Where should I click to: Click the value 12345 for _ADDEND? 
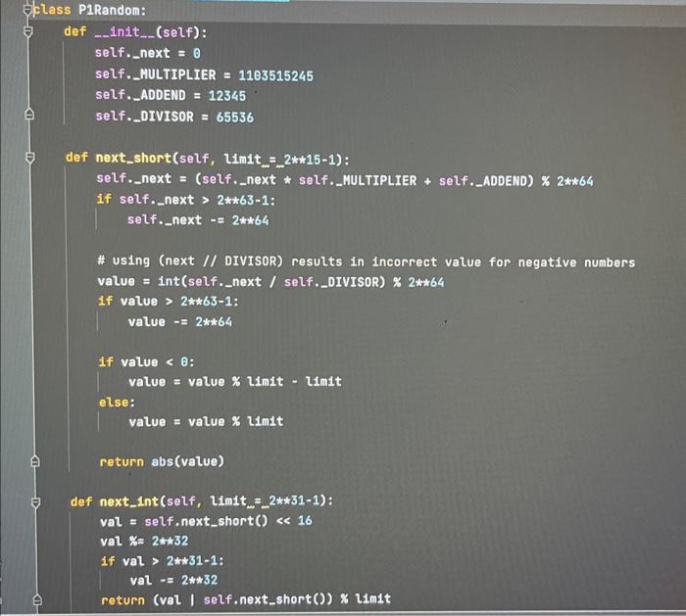click(x=227, y=96)
